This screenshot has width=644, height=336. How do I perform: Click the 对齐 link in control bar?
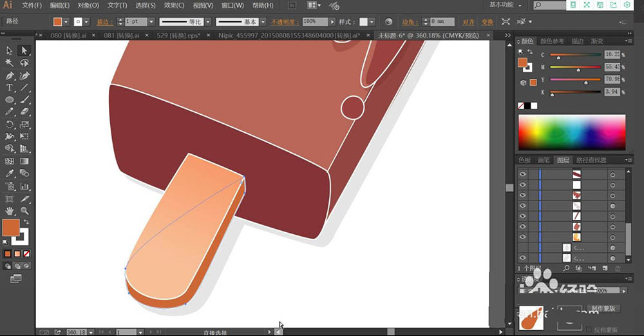tap(468, 22)
